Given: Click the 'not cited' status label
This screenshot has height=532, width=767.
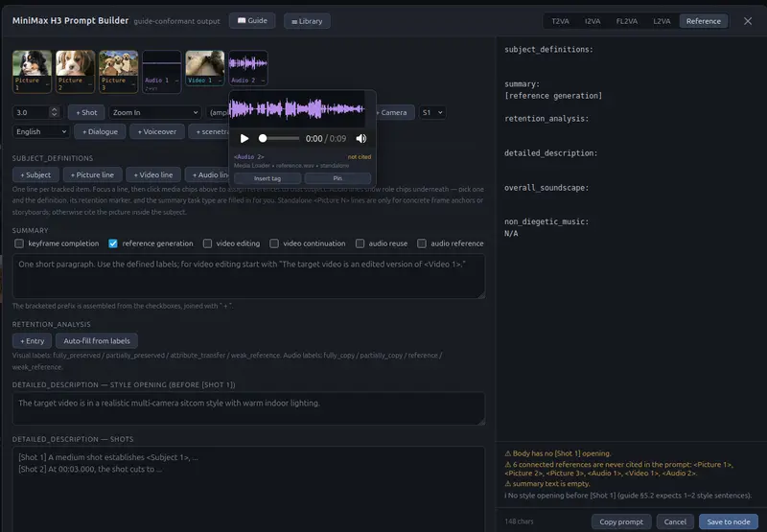Looking at the screenshot, I should 359,157.
